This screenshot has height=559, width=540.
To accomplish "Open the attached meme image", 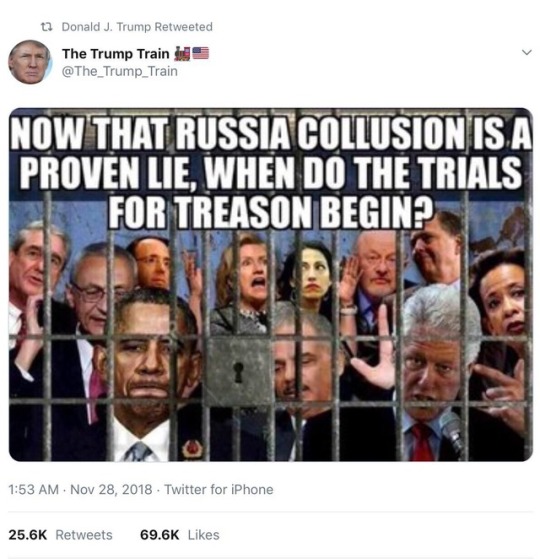I will click(271, 284).
